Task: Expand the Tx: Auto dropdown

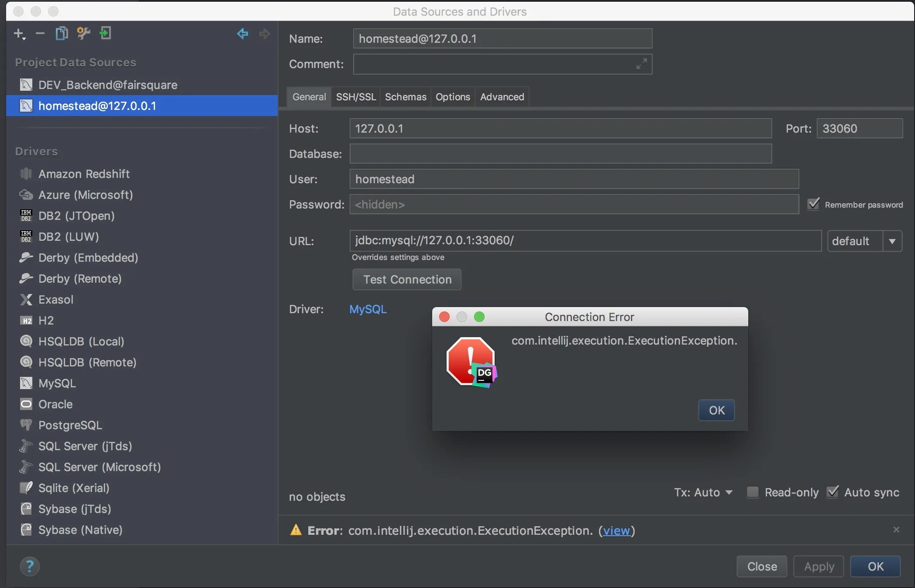Action: click(704, 492)
